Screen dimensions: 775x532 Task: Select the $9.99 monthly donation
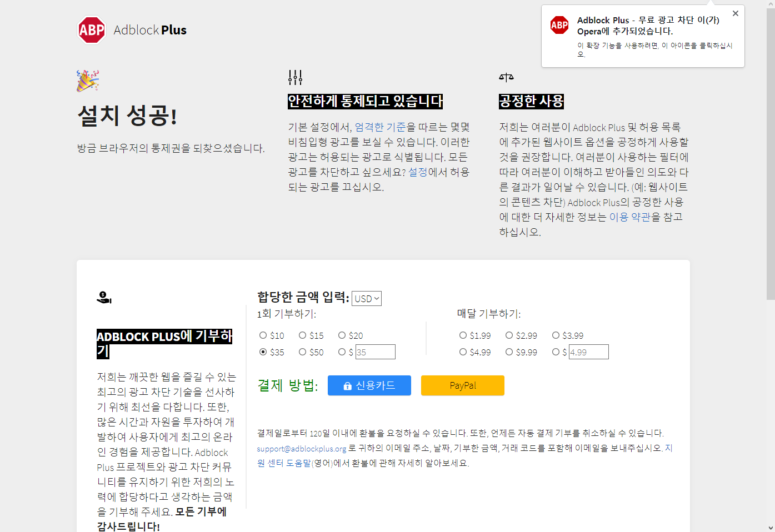[x=509, y=352]
